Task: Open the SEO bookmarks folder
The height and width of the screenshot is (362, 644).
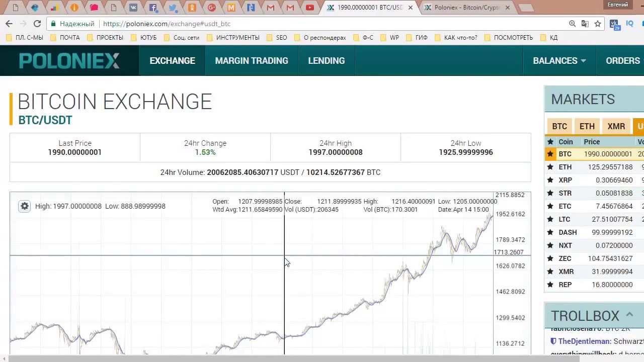Action: (277, 38)
